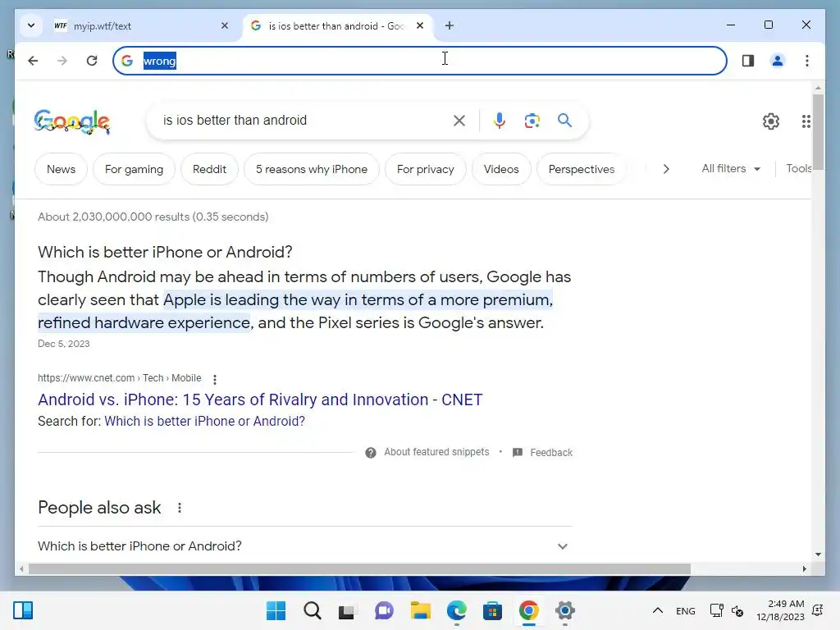The height and width of the screenshot is (630, 840).
Task: Click the ENG language indicator
Action: click(685, 610)
